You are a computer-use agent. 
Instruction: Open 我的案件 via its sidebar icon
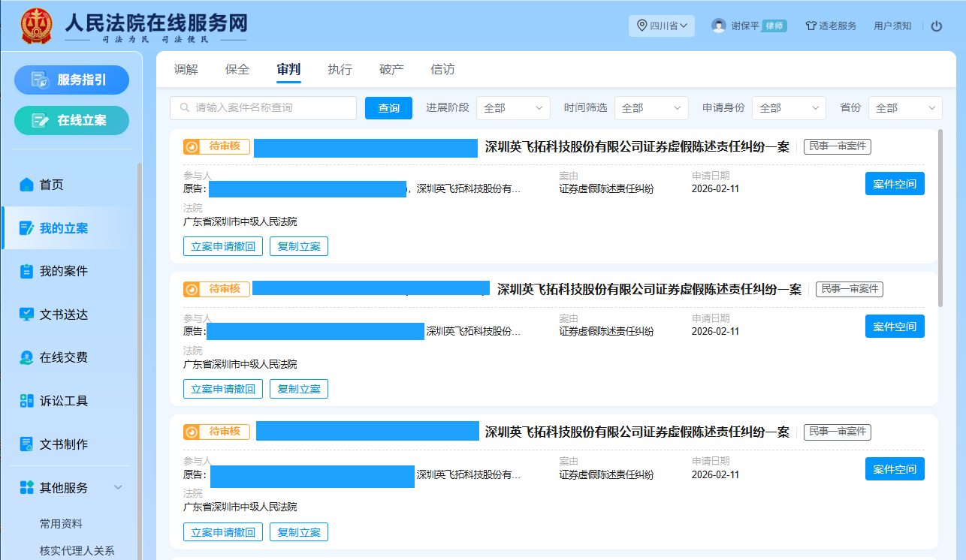click(26, 272)
